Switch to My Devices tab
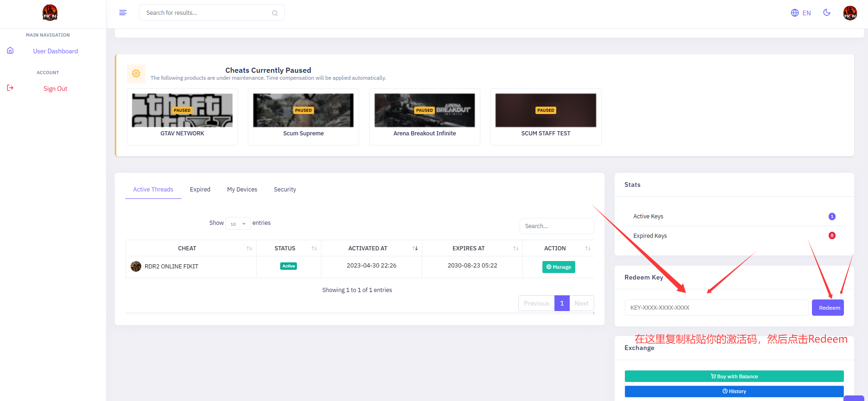The image size is (868, 401). coord(242,190)
